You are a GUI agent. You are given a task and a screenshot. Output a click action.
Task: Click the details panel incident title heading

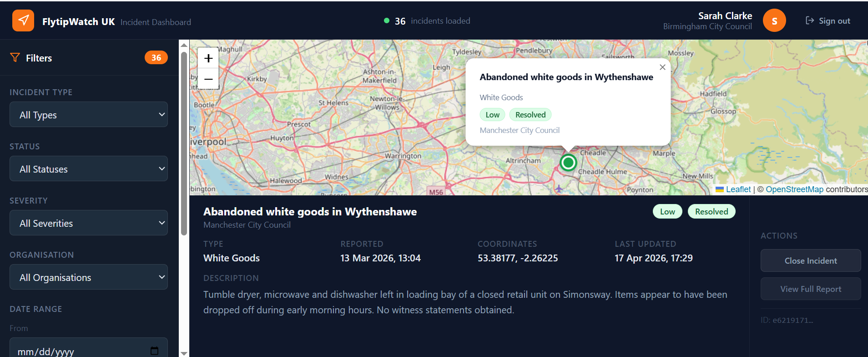pyautogui.click(x=310, y=211)
